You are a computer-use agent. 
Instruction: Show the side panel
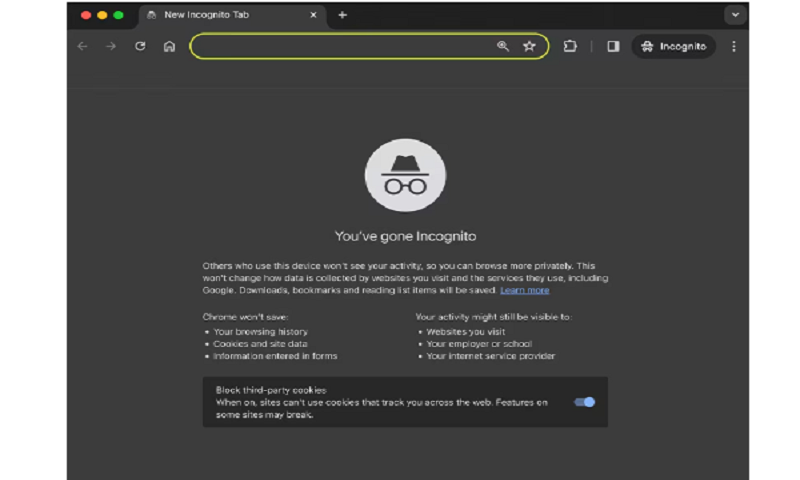613,46
